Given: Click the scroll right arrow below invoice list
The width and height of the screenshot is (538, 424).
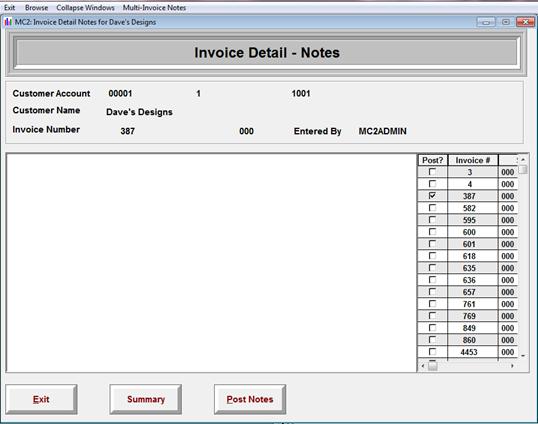Looking at the screenshot, I should click(512, 366).
